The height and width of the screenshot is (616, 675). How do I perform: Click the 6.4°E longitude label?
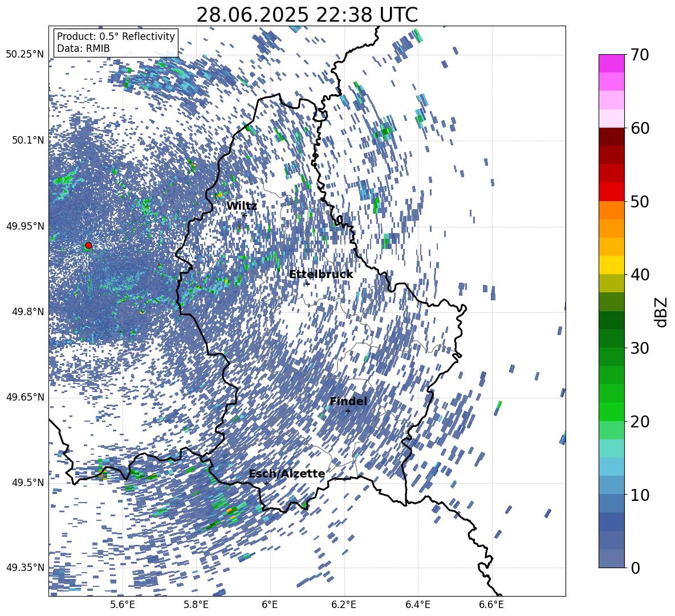[x=417, y=605]
